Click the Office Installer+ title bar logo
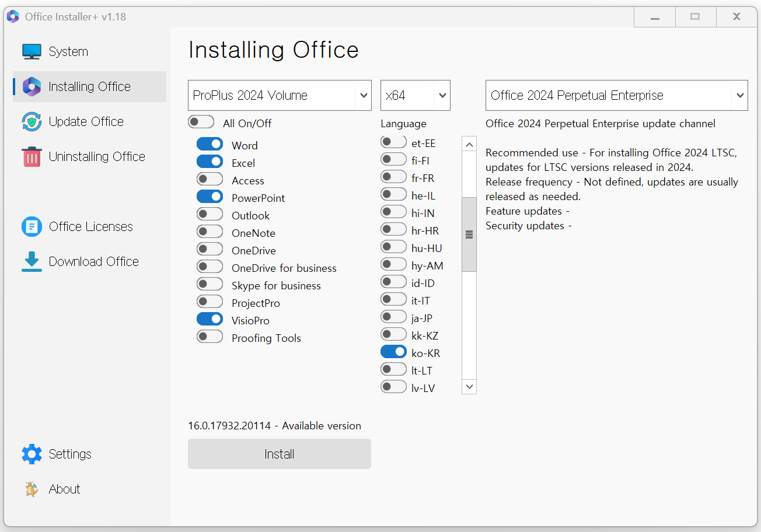The height and width of the screenshot is (532, 761). click(x=13, y=17)
